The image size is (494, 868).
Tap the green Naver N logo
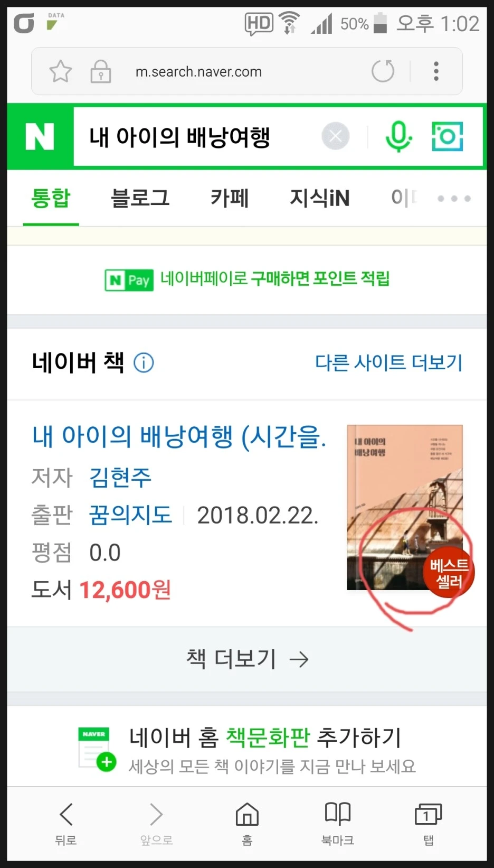pyautogui.click(x=40, y=137)
